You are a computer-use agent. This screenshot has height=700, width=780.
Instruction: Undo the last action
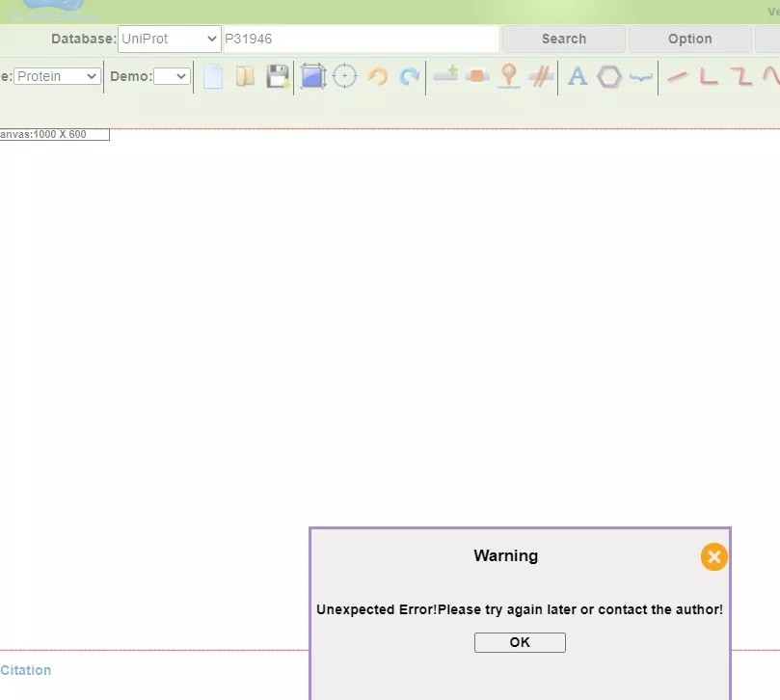click(x=378, y=76)
